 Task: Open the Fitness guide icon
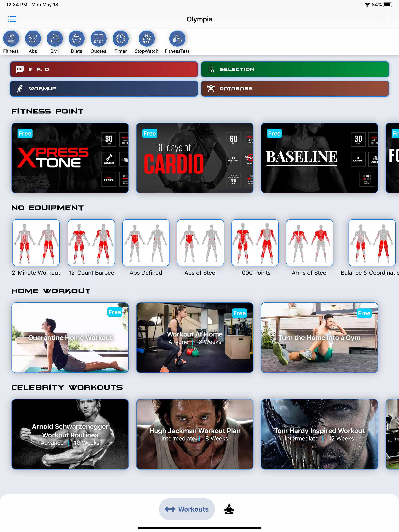coord(11,39)
